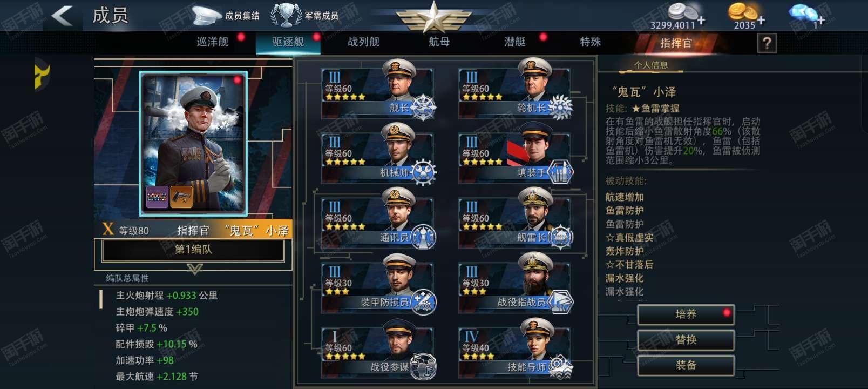Click the medal ribbon icon on portrait
The width and height of the screenshot is (868, 389).
click(x=158, y=197)
